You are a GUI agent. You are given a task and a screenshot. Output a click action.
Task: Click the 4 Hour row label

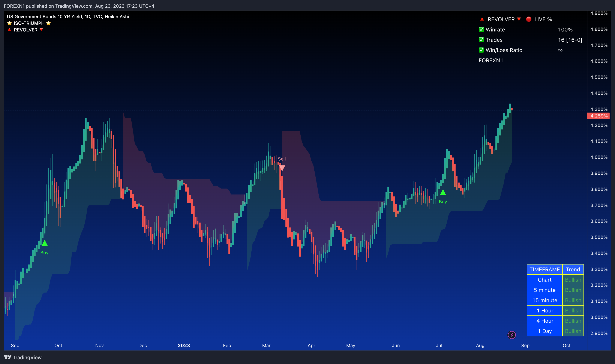click(544, 321)
